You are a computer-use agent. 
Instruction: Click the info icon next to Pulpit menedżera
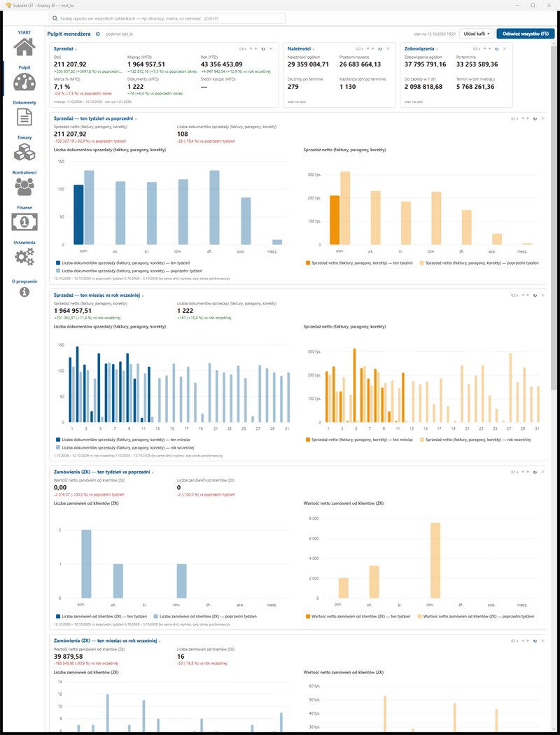pyautogui.click(x=98, y=34)
